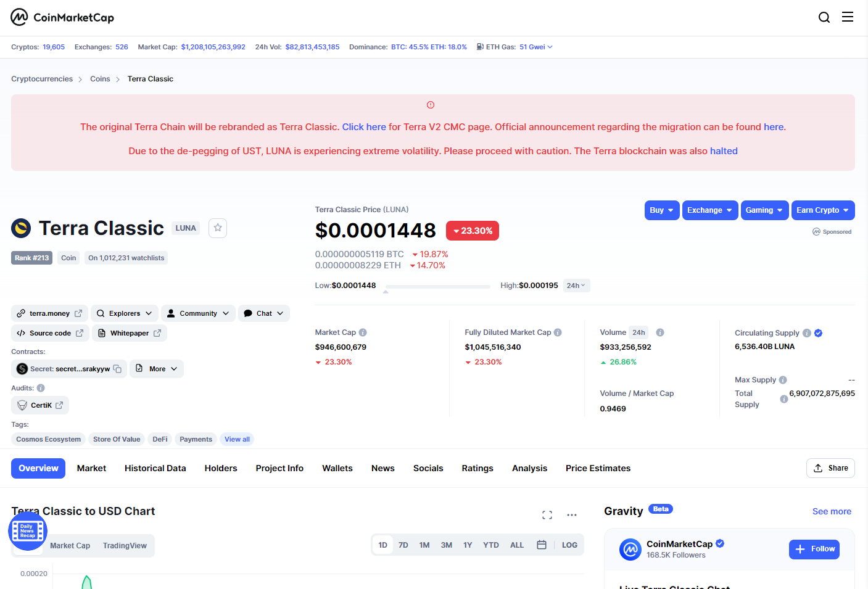Open the More contracts dropdown
The width and height of the screenshot is (868, 589).
(157, 369)
